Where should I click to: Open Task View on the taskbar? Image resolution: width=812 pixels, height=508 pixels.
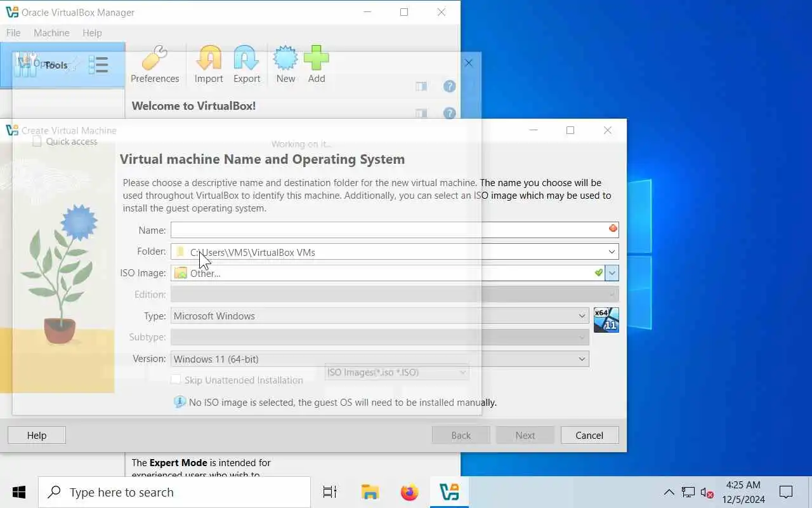[330, 492]
